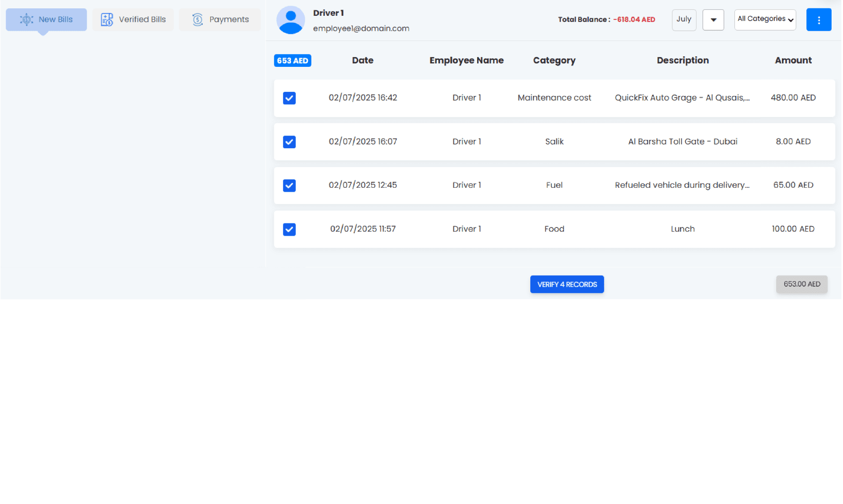Uncheck the Maintenance cost bill checkbox

point(289,98)
